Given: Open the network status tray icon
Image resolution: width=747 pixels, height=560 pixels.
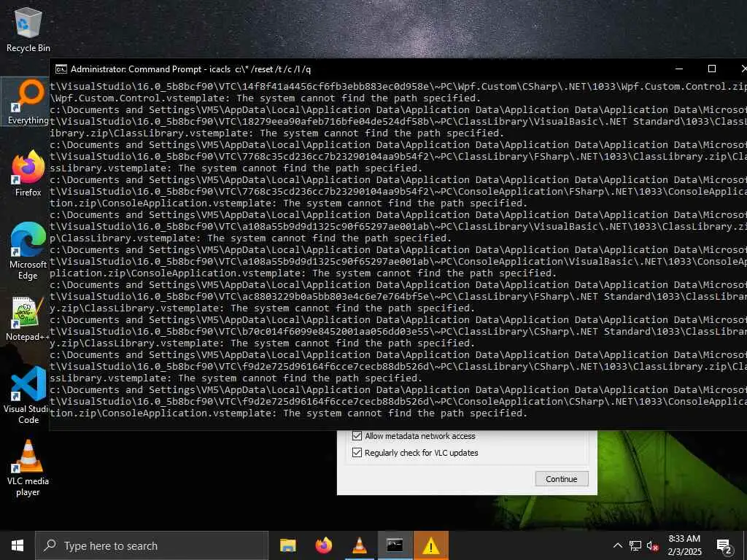Looking at the screenshot, I should coord(635,545).
